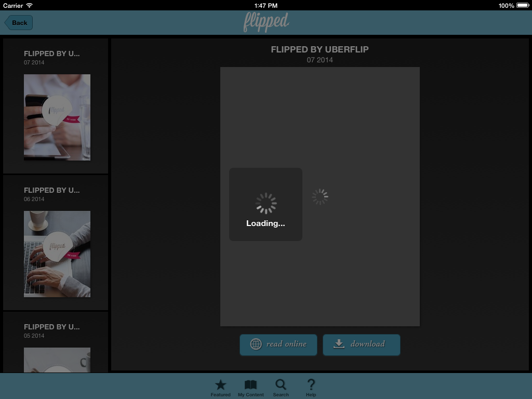Click the battery indicator icon

[x=523, y=5]
